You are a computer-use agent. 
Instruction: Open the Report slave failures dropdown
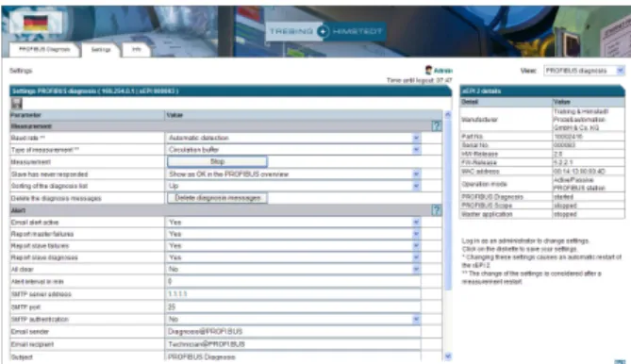pos(294,245)
